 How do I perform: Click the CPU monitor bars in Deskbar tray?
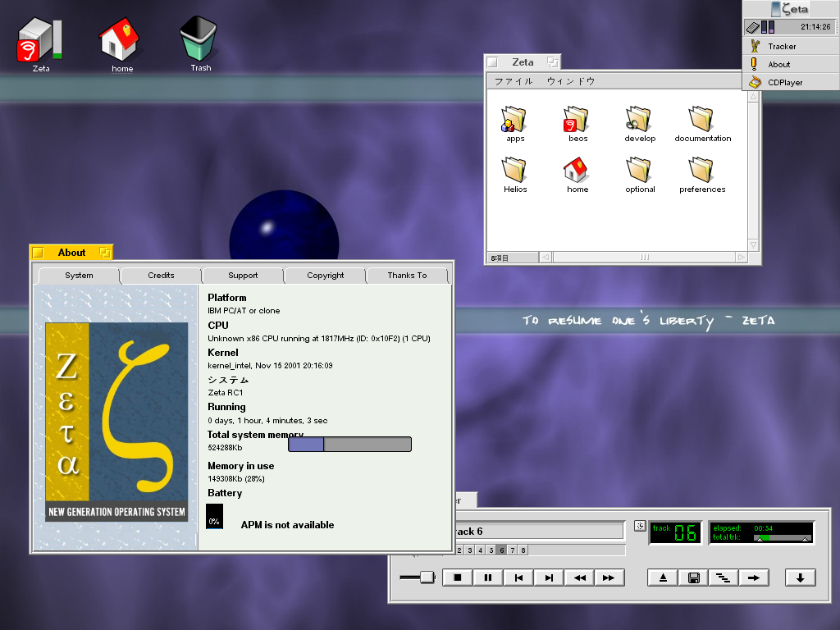point(768,27)
